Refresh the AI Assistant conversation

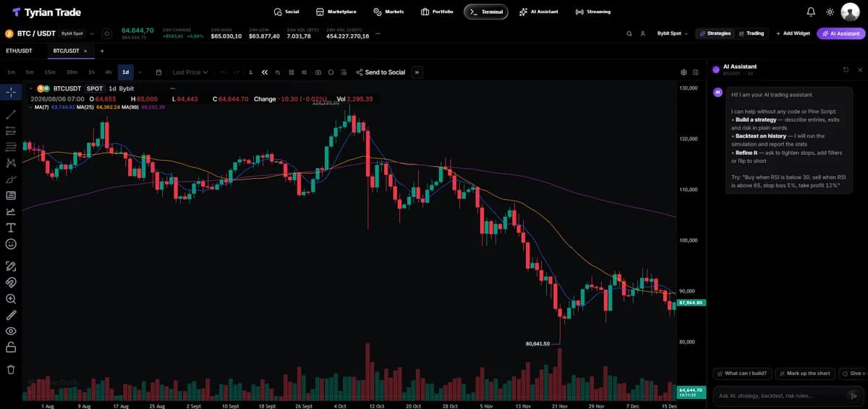click(x=846, y=69)
